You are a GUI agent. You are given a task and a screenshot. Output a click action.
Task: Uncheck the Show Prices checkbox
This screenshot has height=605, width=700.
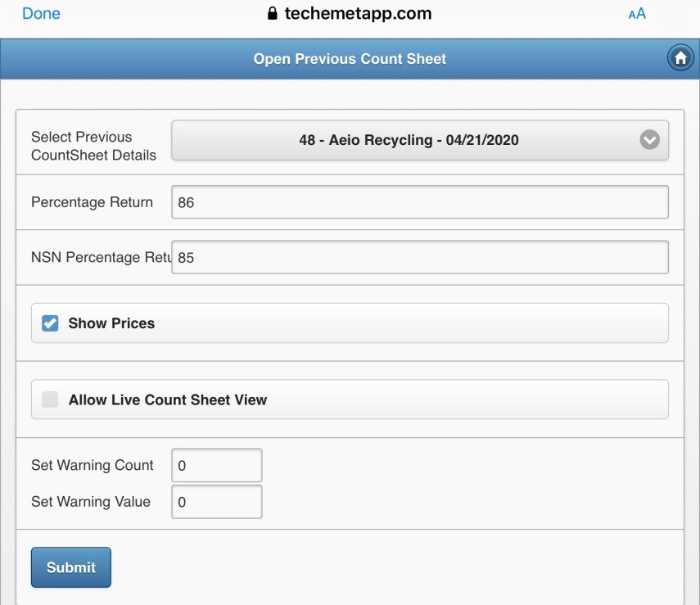pyautogui.click(x=51, y=323)
